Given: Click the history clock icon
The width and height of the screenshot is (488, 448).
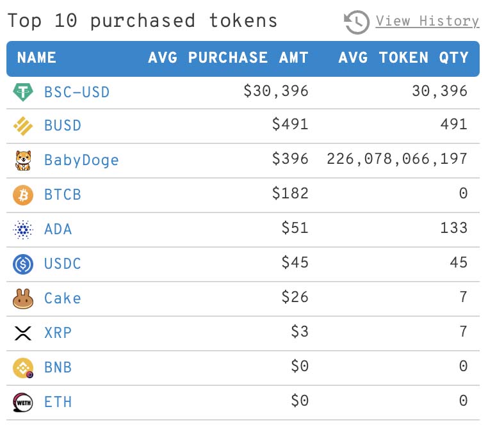Looking at the screenshot, I should 356,22.
